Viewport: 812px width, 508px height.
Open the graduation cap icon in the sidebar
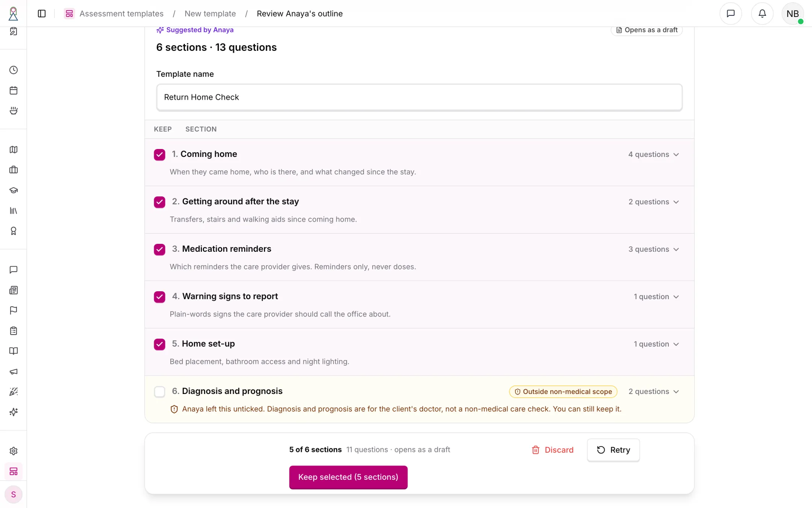pyautogui.click(x=14, y=190)
